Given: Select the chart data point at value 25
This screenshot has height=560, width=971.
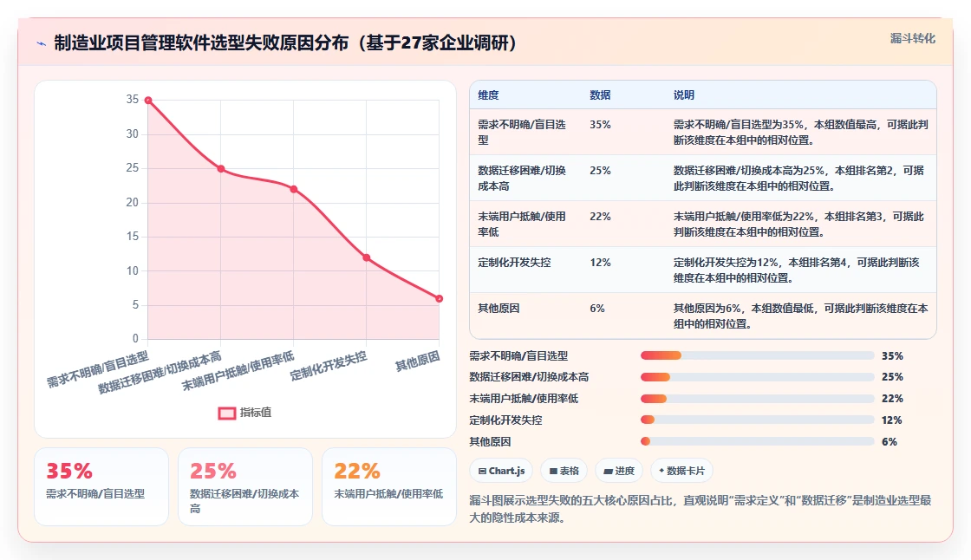Looking at the screenshot, I should (221, 169).
